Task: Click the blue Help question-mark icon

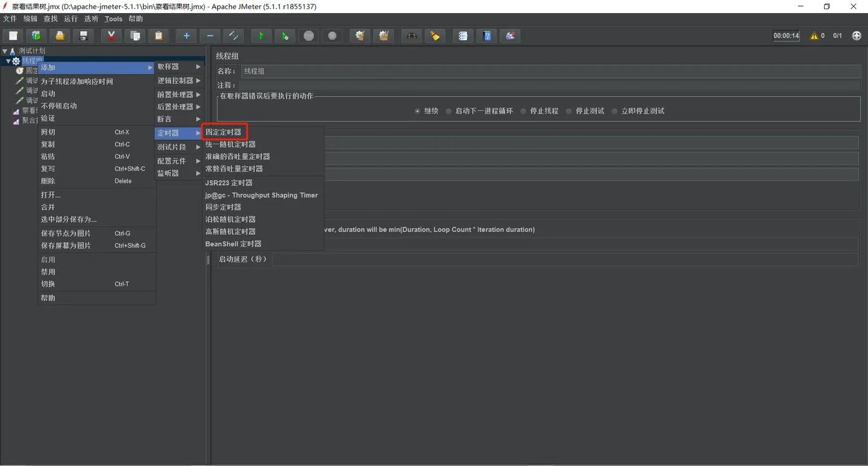Action: pyautogui.click(x=486, y=36)
